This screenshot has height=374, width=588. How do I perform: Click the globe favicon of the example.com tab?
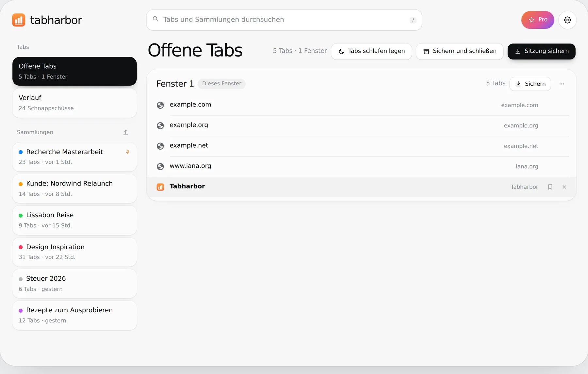(160, 105)
